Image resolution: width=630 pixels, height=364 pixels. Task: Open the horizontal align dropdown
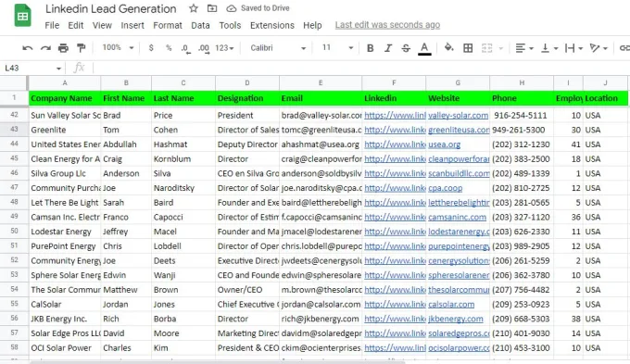(524, 48)
